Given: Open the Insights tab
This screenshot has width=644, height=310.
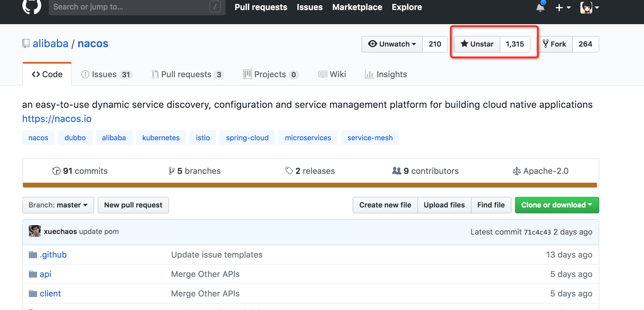Looking at the screenshot, I should (386, 74).
